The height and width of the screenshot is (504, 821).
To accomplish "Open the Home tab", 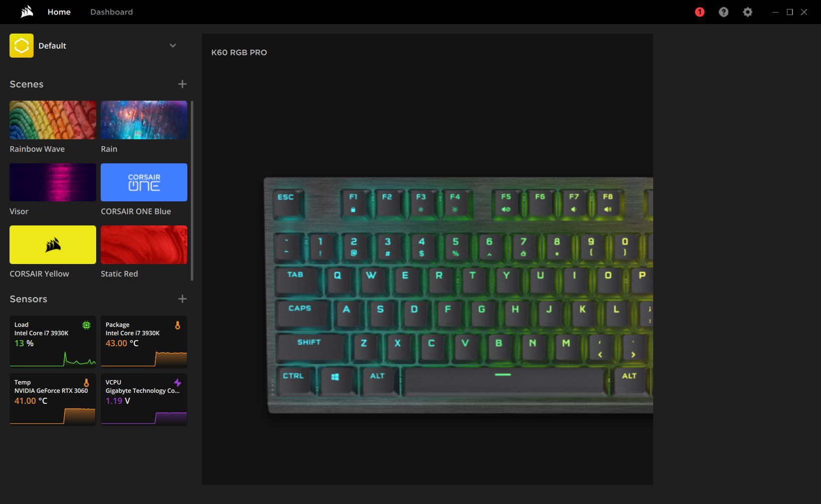I will point(59,12).
